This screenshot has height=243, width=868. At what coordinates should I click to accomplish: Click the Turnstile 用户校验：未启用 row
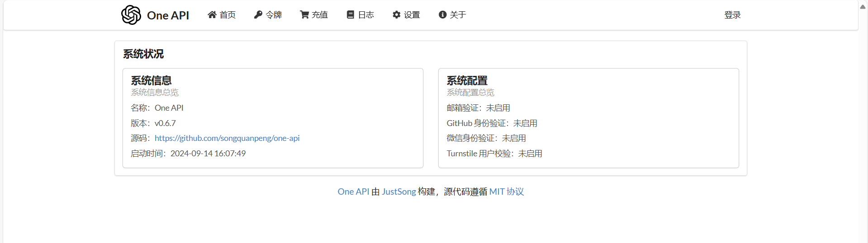[494, 154]
